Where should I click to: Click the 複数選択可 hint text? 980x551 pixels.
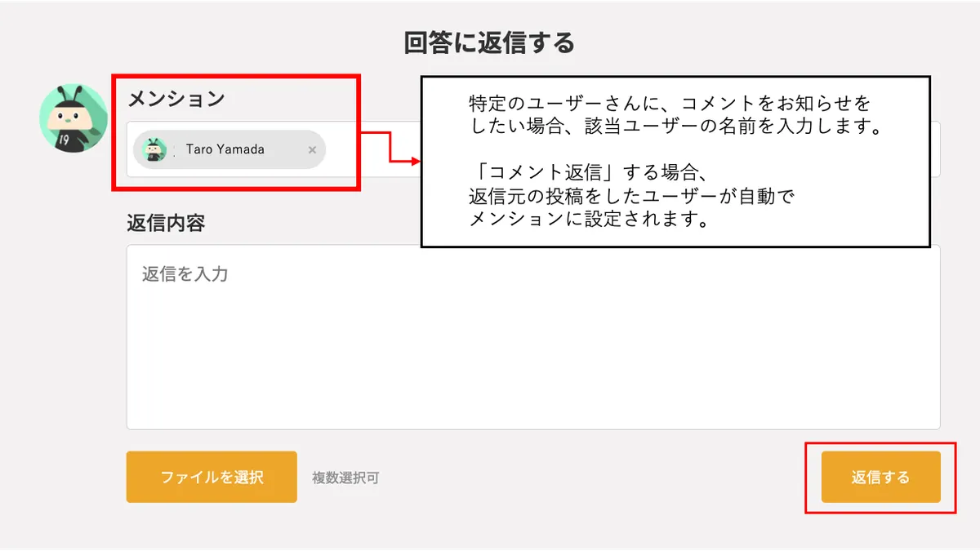(345, 478)
